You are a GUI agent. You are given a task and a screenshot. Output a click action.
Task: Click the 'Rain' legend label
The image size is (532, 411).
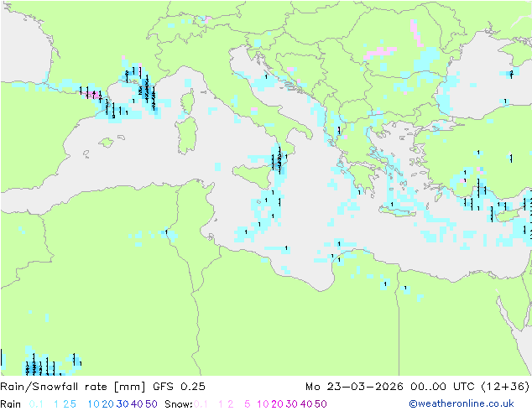pos(11,404)
